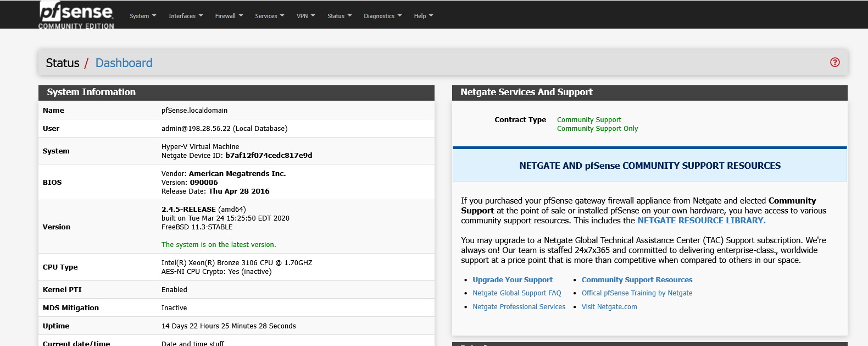The image size is (868, 346).
Task: Click the System Information panel header
Action: click(x=91, y=92)
